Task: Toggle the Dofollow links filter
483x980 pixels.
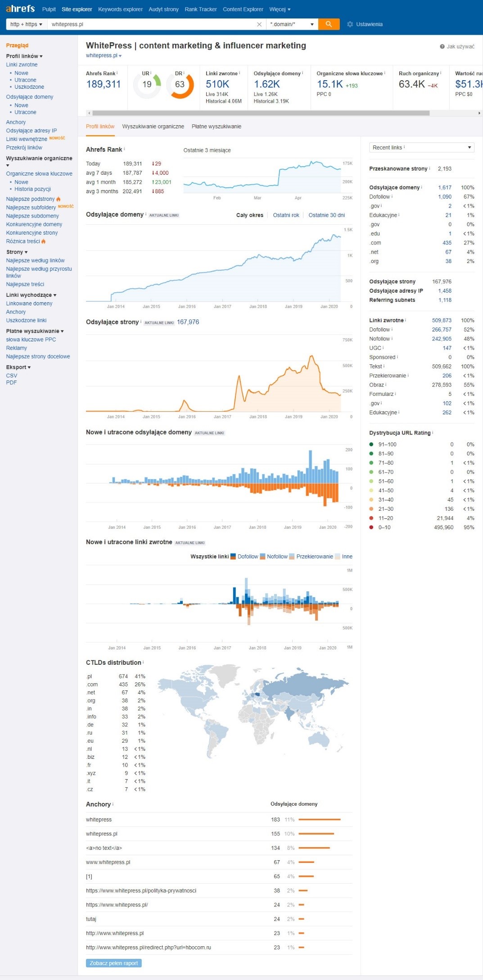Action: click(248, 557)
